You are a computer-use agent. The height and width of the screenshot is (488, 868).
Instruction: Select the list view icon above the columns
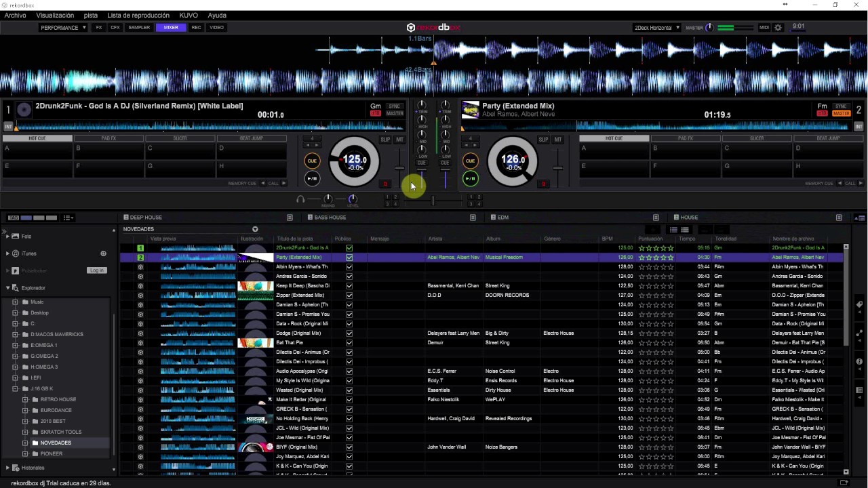point(673,230)
